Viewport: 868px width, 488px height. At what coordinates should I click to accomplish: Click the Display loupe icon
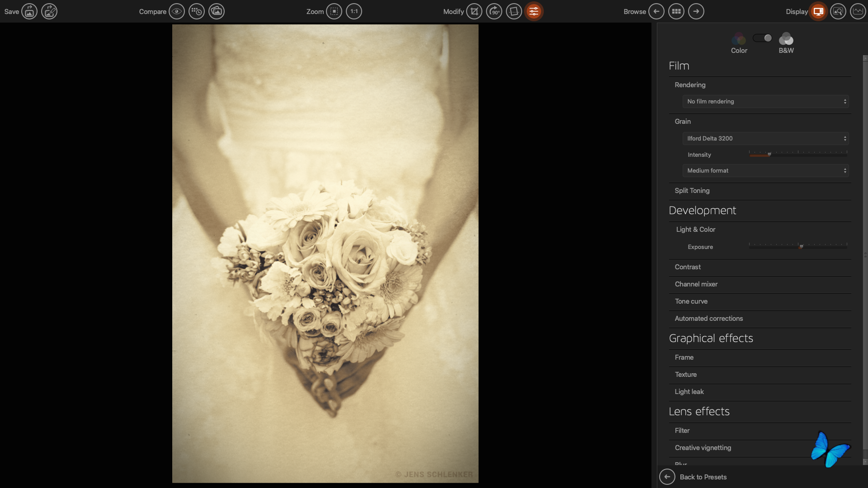coord(838,11)
